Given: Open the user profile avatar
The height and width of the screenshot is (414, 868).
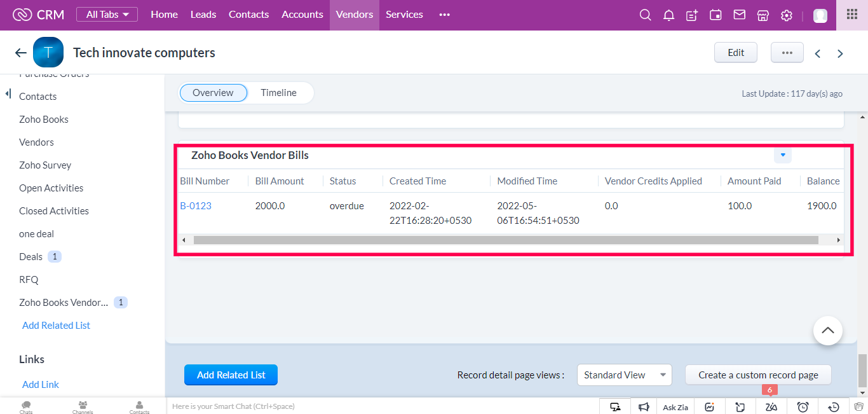Looking at the screenshot, I should 820,15.
